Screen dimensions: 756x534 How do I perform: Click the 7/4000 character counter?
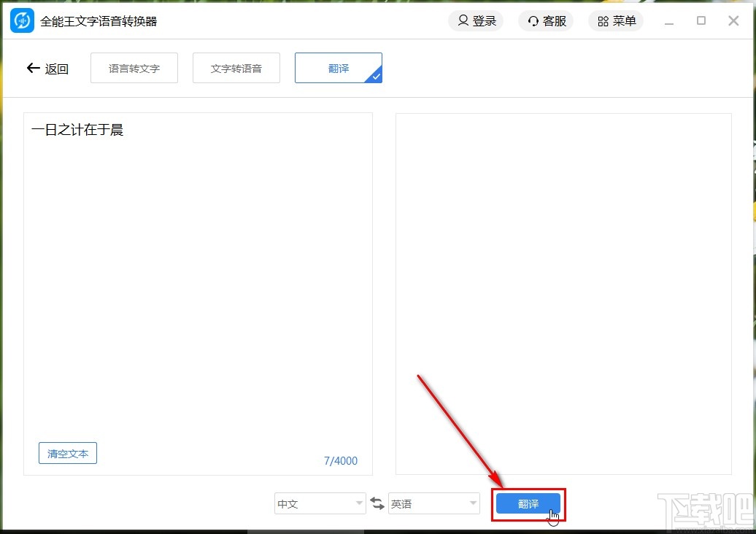coord(341,460)
